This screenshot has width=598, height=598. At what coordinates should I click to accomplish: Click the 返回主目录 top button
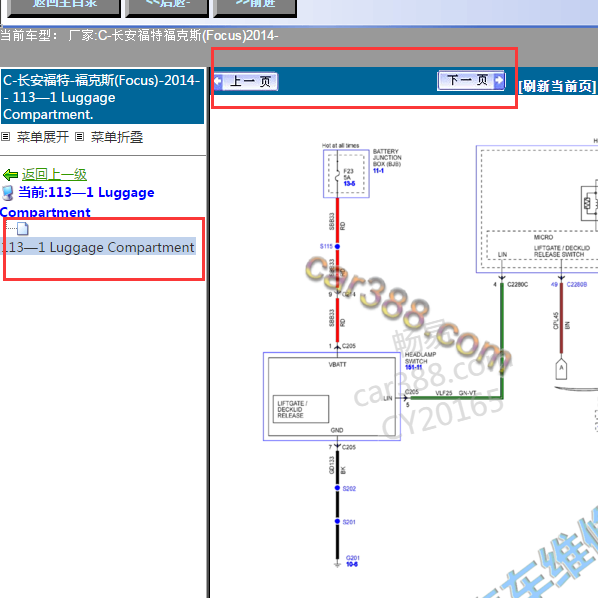[64, 8]
